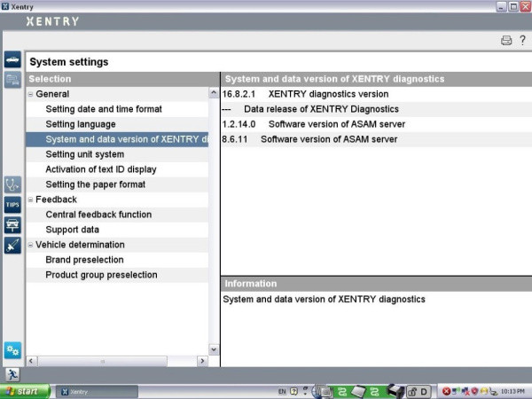532x399 pixels.
Task: Click the Data release of XENTRY Diagnostics row
Action: pos(376,109)
